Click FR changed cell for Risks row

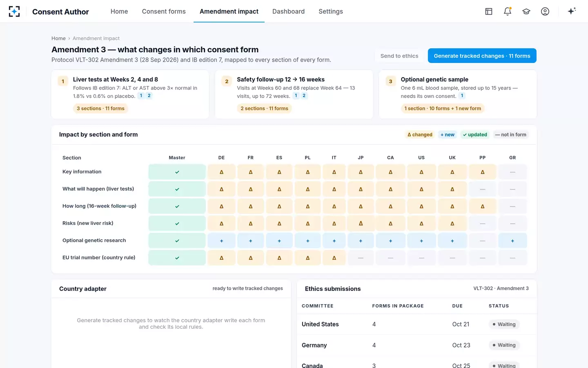pyautogui.click(x=251, y=224)
